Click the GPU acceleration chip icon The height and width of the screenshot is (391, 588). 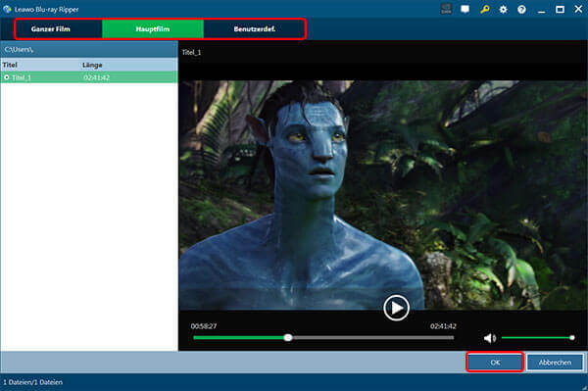(x=446, y=9)
